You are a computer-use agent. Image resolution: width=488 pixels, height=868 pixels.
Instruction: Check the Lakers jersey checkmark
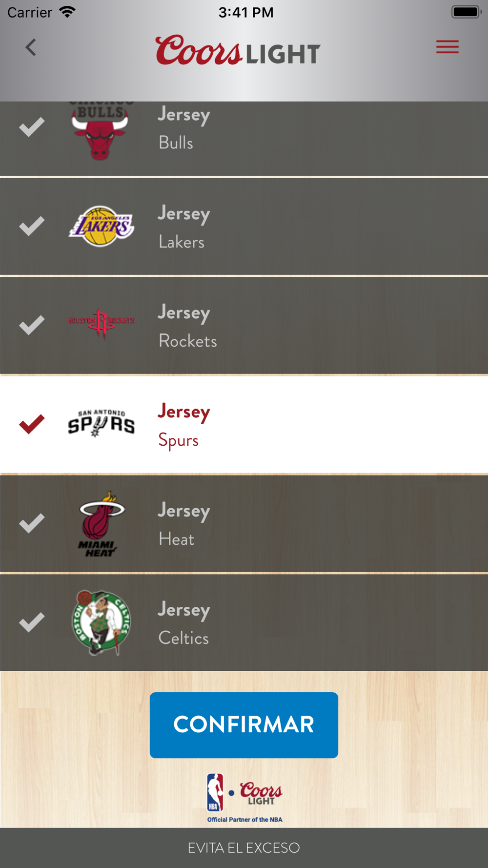point(32,226)
